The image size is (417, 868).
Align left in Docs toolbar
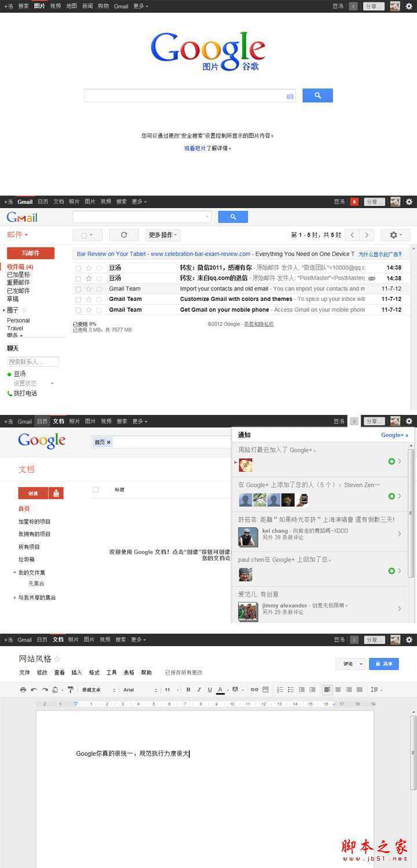tap(327, 690)
